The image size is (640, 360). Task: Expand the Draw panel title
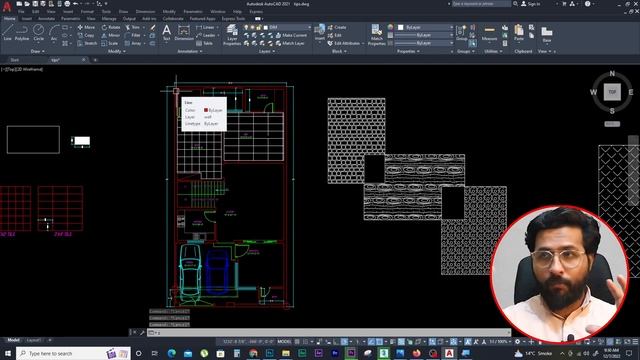pos(38,51)
